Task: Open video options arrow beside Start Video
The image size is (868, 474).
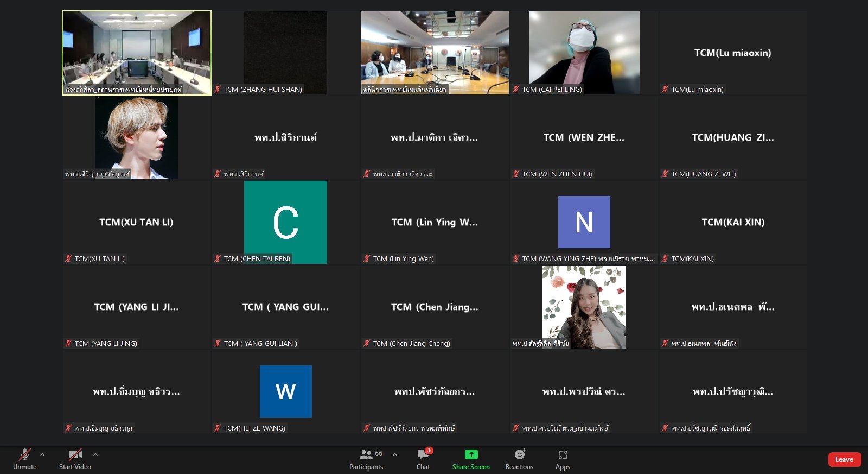Action: 95,454
